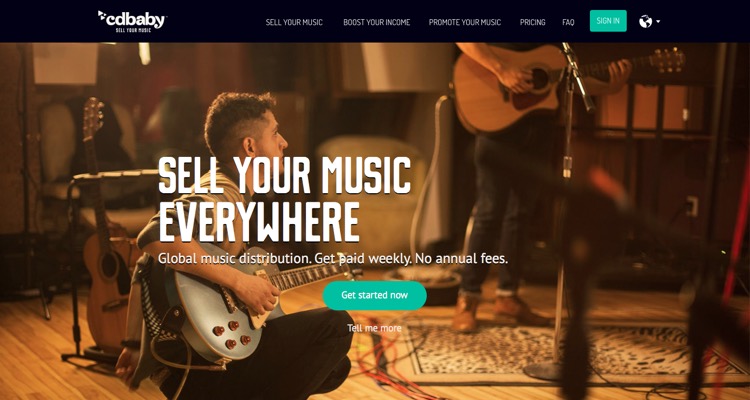Open the globe language selector icon
Viewport: 750px width, 400px height.
click(x=645, y=22)
